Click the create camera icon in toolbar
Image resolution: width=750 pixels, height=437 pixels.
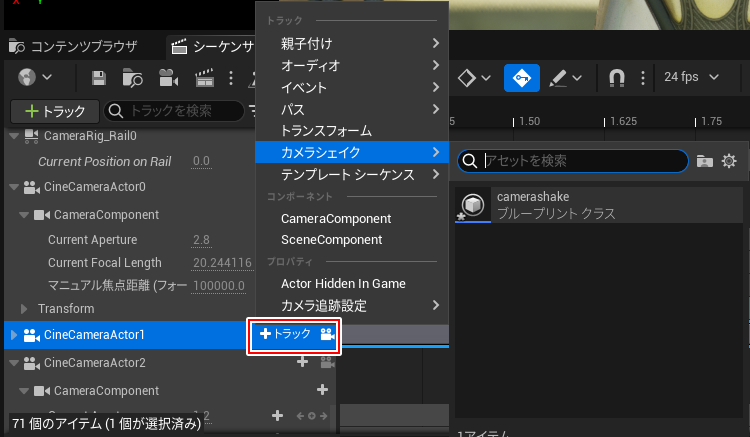168,78
